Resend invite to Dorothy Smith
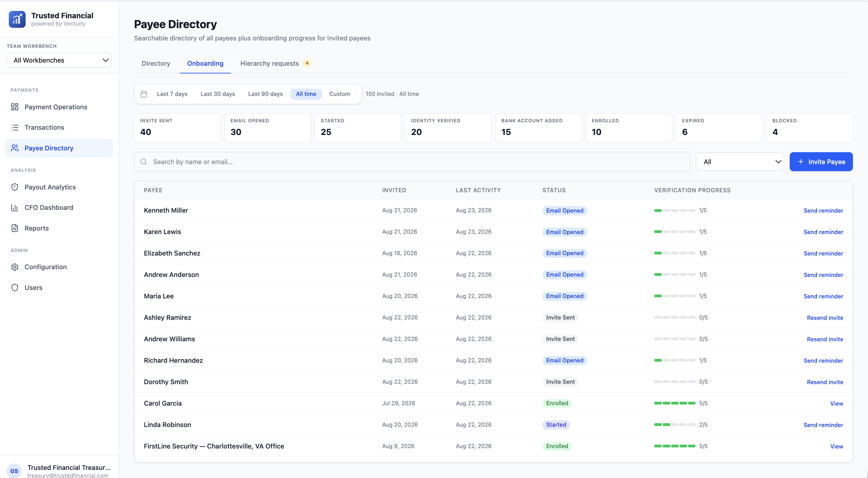 [825, 382]
